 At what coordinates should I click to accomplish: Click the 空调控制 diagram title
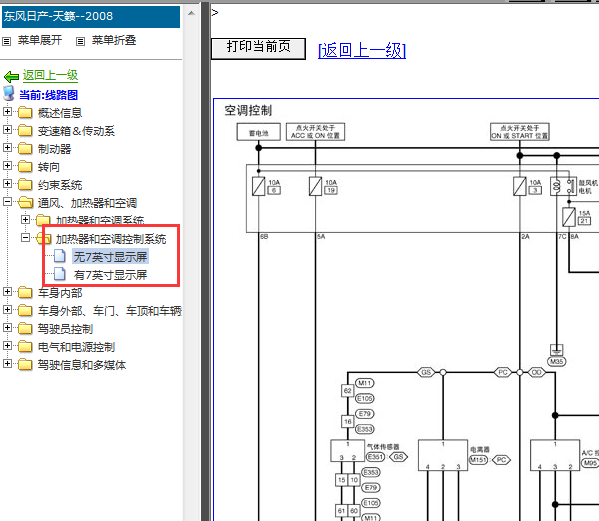tap(248, 110)
